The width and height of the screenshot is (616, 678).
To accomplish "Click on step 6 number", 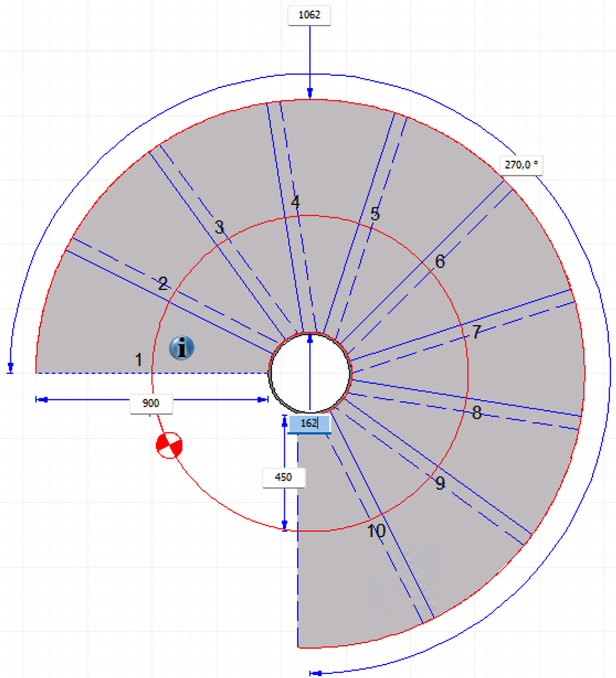I will point(440,262).
